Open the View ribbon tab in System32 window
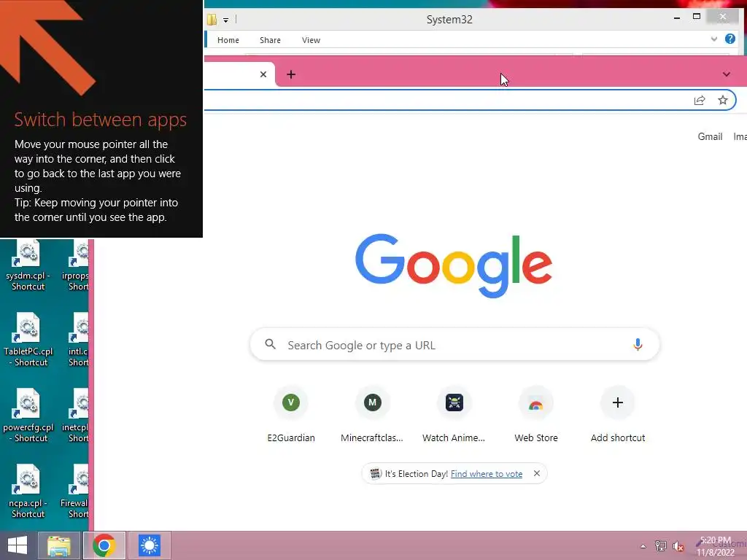Image resolution: width=747 pixels, height=560 pixels. (311, 40)
